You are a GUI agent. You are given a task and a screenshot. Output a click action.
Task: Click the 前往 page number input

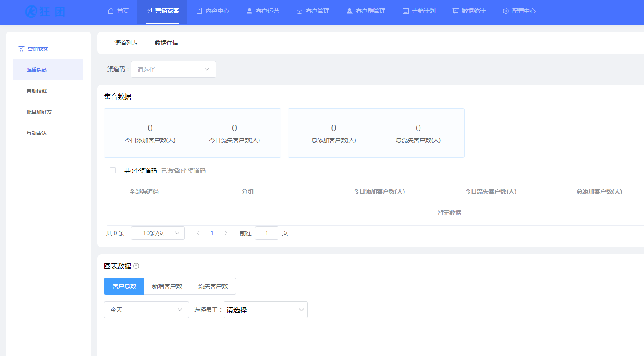pyautogui.click(x=267, y=233)
